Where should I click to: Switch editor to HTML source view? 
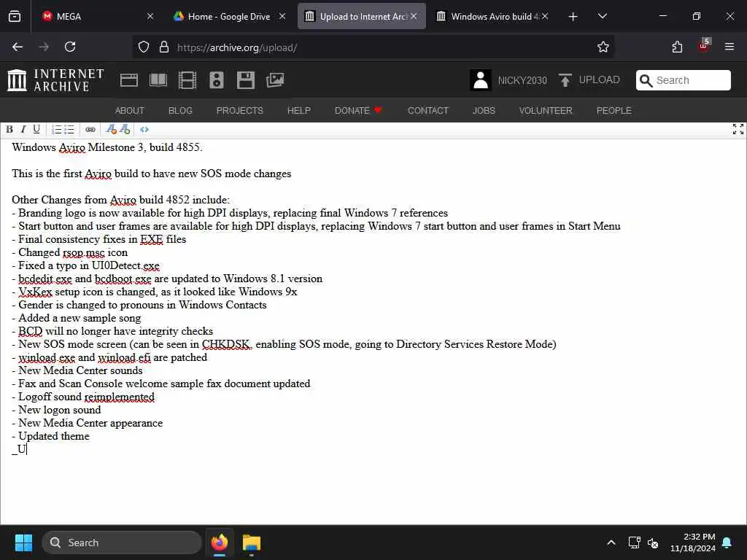click(x=144, y=130)
